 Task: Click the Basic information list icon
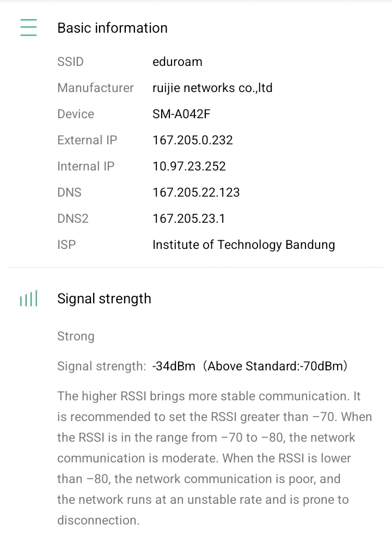click(x=28, y=28)
